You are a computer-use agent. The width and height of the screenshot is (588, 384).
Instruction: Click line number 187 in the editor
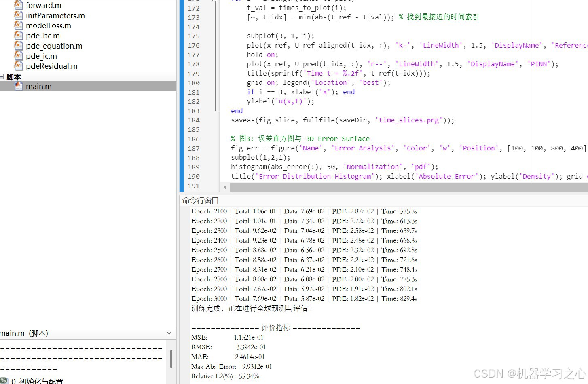[x=194, y=148]
